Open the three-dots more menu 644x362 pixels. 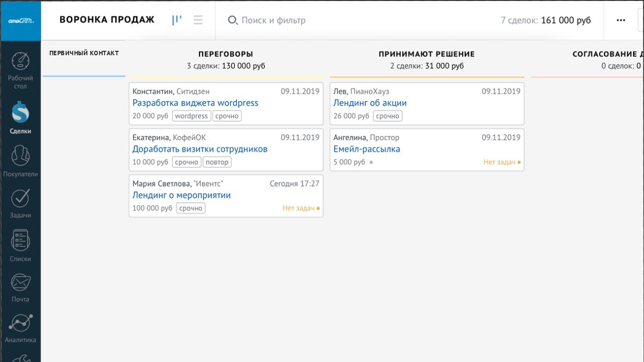click(621, 20)
